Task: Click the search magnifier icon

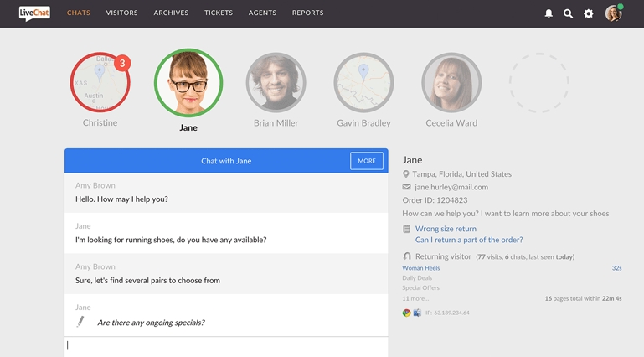Action: tap(569, 14)
